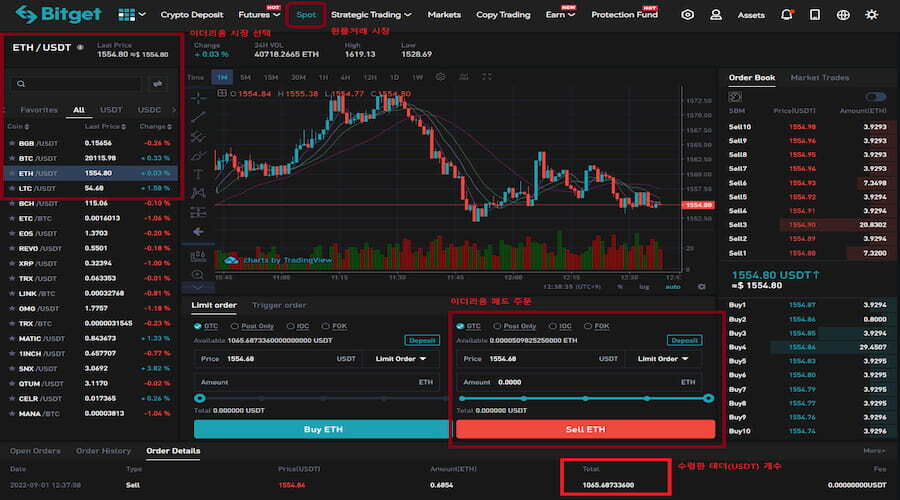900x500 pixels.
Task: Open the user profile icon
Action: point(716,15)
